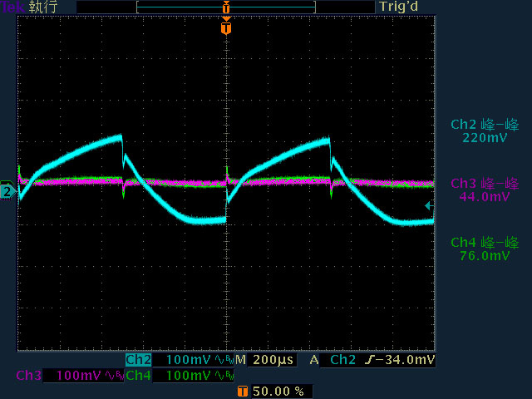Click the Tek logo text
Screen dimensions: 532x399
13,7
